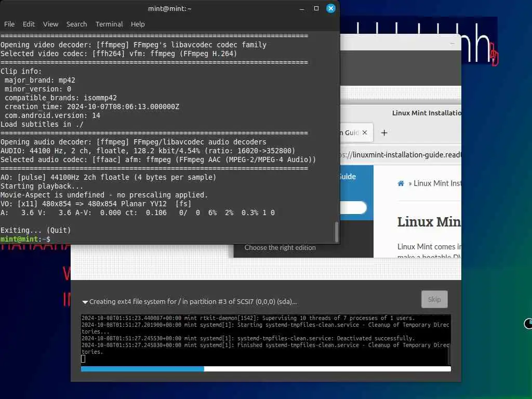Minimize the installer window behind terminal
532x399 pixels.
click(x=453, y=44)
